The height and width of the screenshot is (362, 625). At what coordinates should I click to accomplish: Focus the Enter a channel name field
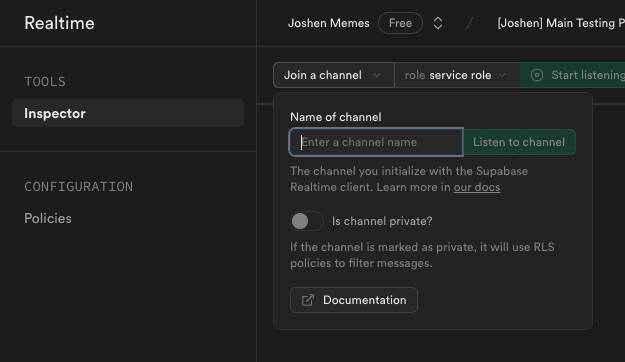376,142
